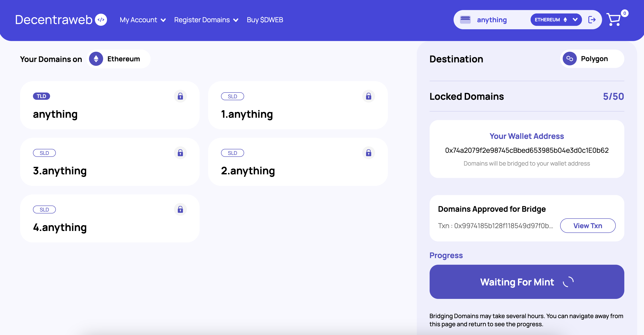
Task: Select the 3.anything domain name
Action: point(60,171)
